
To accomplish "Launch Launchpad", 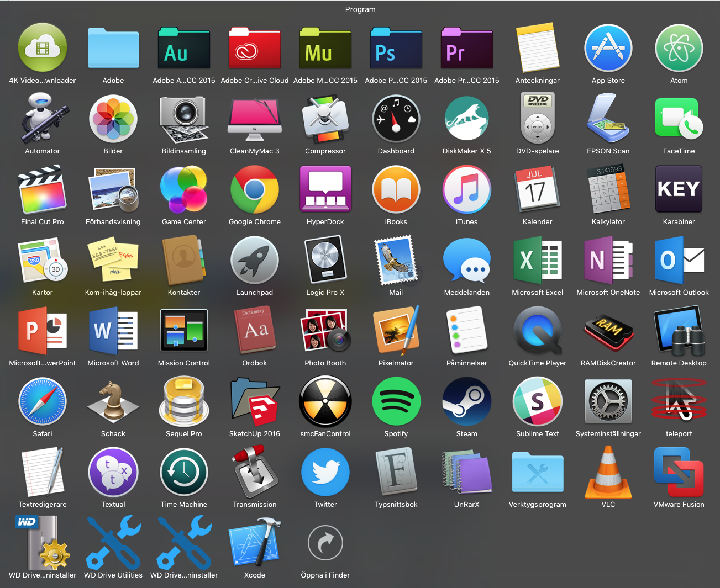I will (x=255, y=259).
